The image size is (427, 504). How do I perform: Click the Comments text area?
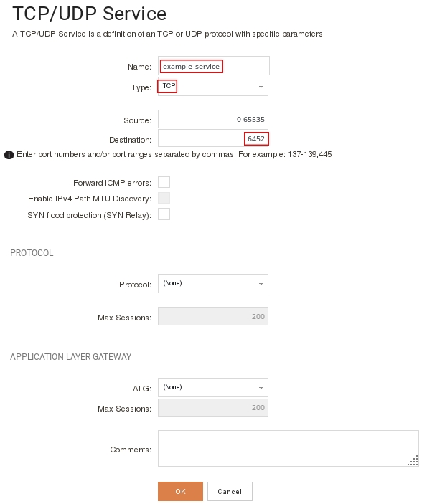click(288, 448)
